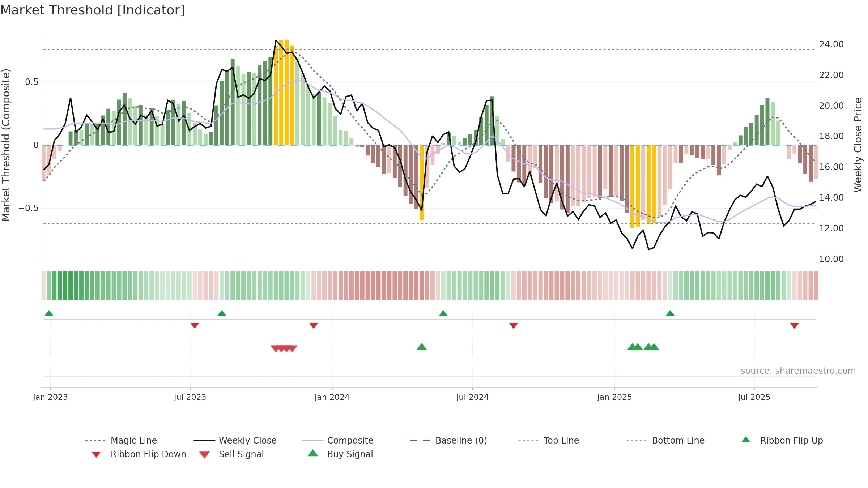The width and height of the screenshot is (868, 488).
Task: Click the 24.00 price axis label
Action: [831, 44]
